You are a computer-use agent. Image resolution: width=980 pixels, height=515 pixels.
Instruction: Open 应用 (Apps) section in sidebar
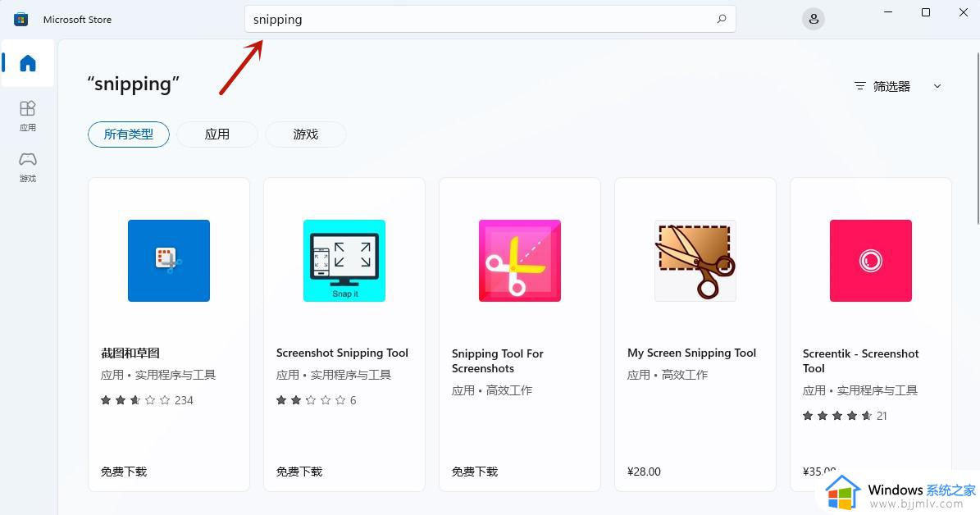click(28, 116)
